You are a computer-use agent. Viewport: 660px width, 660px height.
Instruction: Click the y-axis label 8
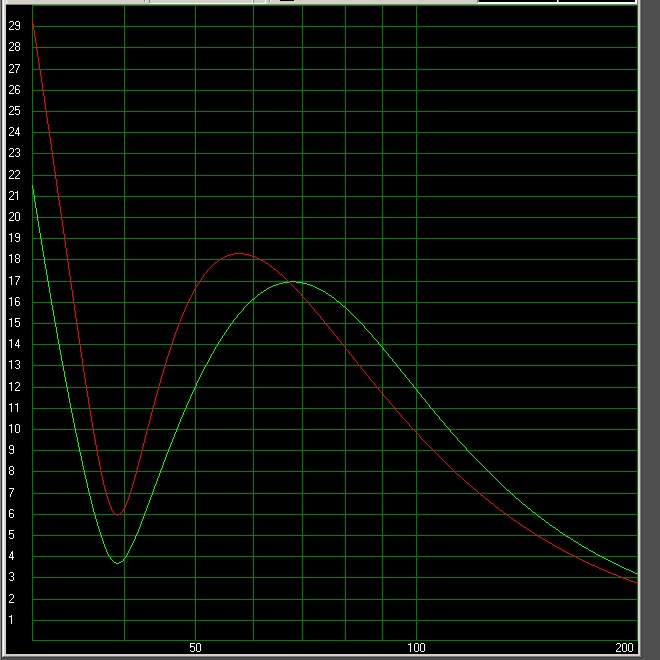click(x=11, y=471)
